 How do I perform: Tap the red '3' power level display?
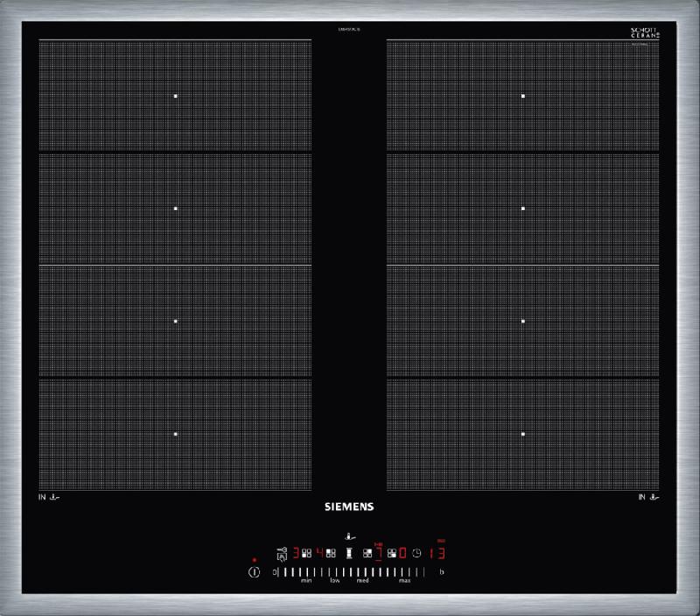click(296, 553)
